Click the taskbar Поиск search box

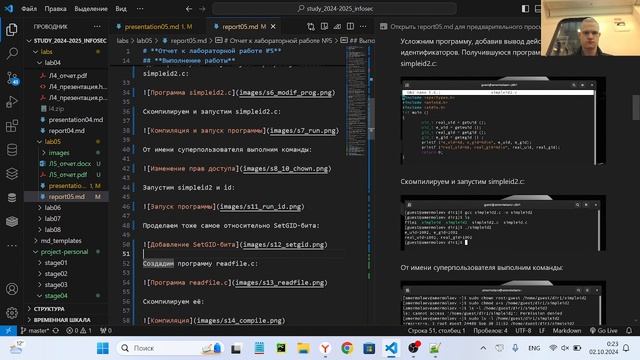pyautogui.click(x=170, y=348)
